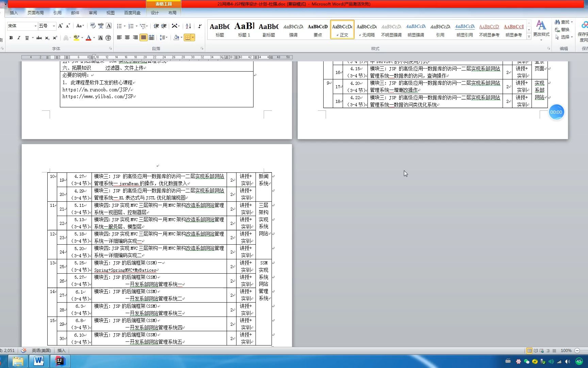Open the Asian Layout tool
The image size is (588, 368).
tap(175, 26)
